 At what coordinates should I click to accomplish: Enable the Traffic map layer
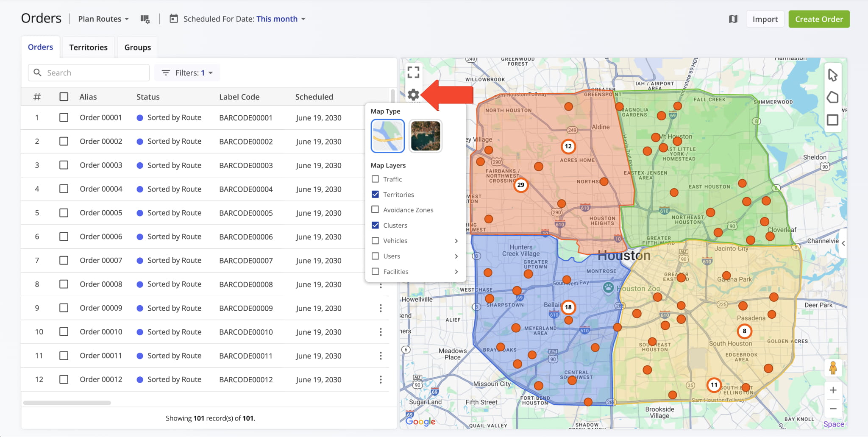pos(375,179)
